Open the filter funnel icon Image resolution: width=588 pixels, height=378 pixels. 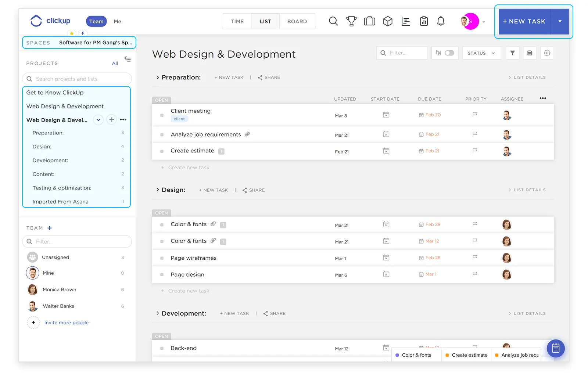tap(512, 53)
